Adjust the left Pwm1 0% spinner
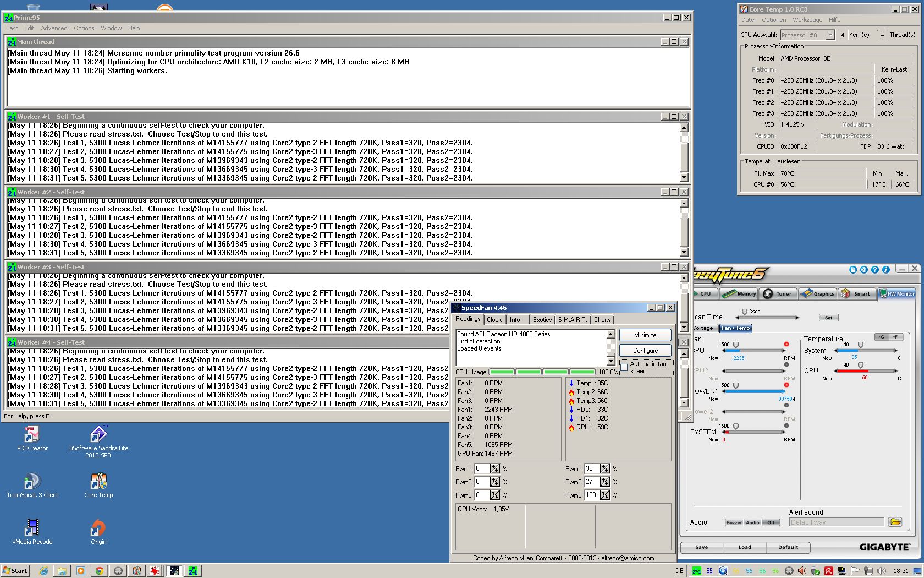Screen dimensions: 924x578 [x=495, y=469]
